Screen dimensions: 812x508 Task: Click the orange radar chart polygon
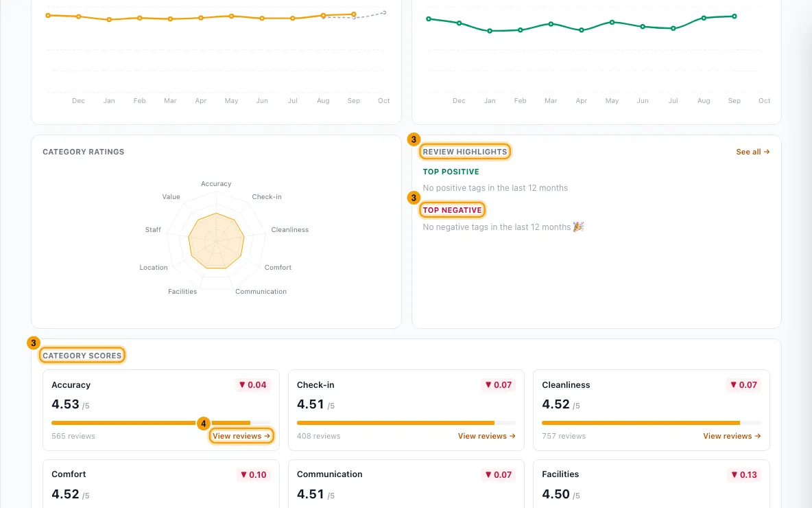pos(216,241)
